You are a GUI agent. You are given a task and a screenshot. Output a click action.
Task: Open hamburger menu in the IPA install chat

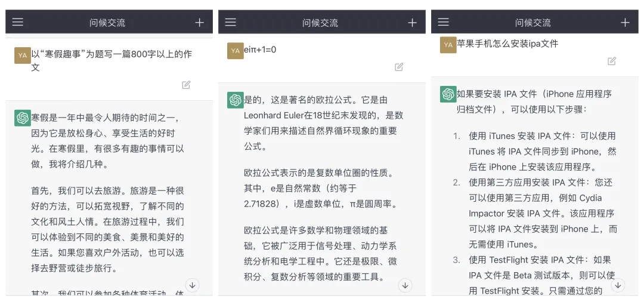[443, 22]
